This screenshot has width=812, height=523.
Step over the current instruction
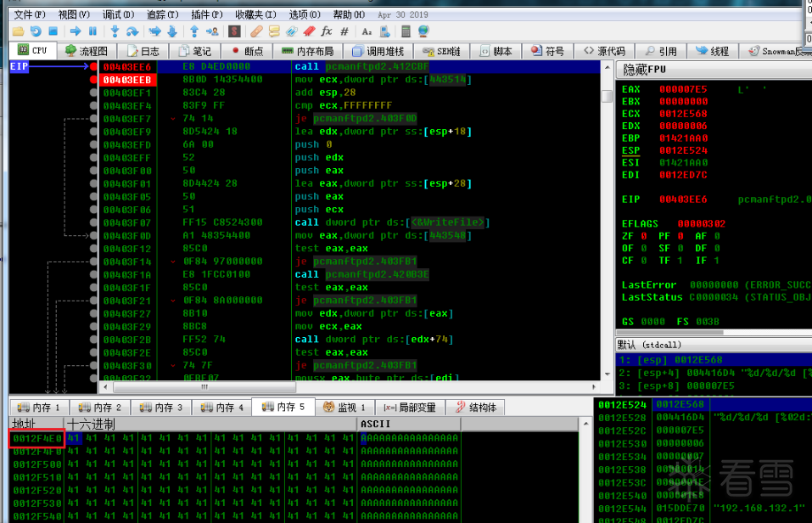pyautogui.click(x=132, y=31)
